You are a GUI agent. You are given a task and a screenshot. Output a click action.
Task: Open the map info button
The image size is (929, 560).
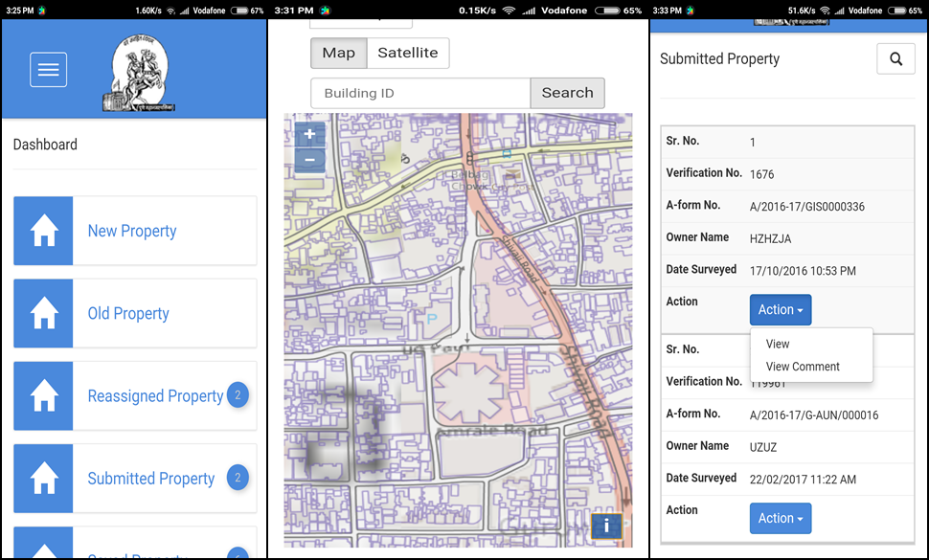tap(606, 526)
